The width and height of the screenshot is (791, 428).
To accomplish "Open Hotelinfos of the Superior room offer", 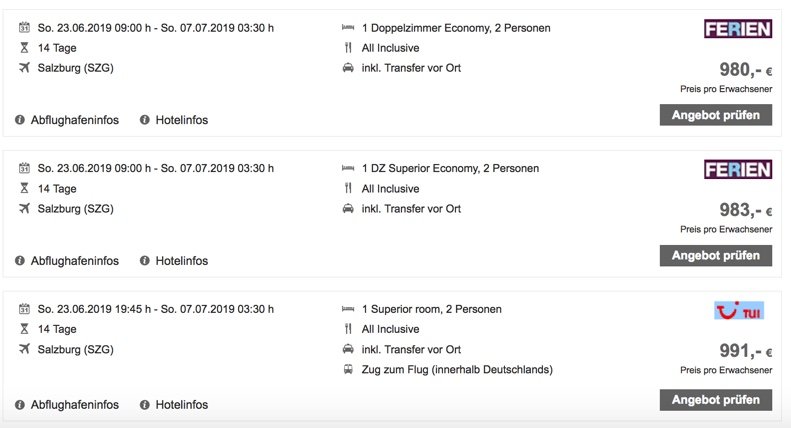I will click(x=181, y=405).
